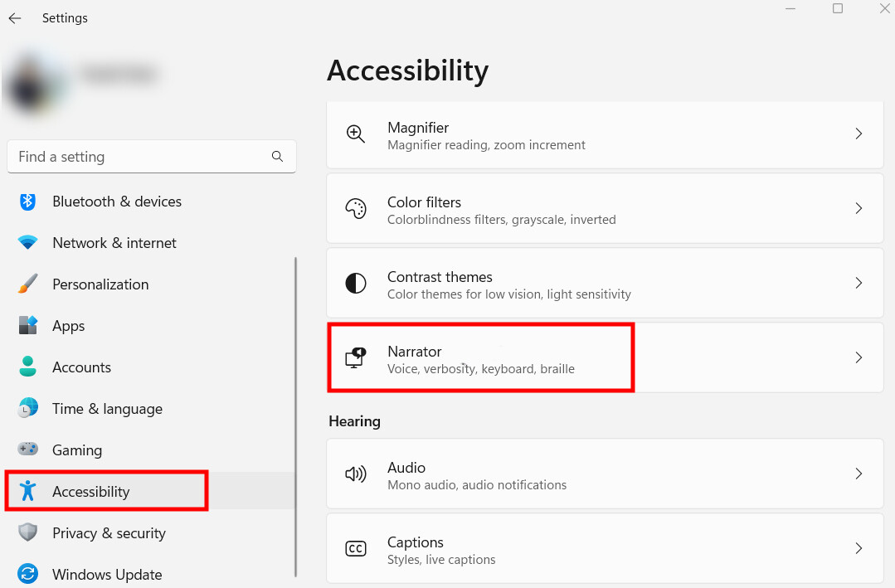Click the 'Colorblindness filters, grayscale, inverted' text
This screenshot has width=895, height=588.
click(x=502, y=220)
